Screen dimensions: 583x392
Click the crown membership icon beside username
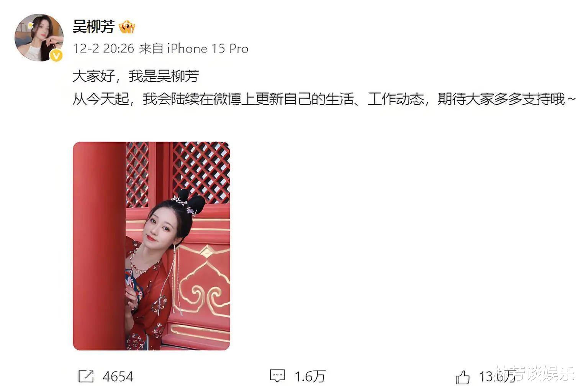click(127, 27)
